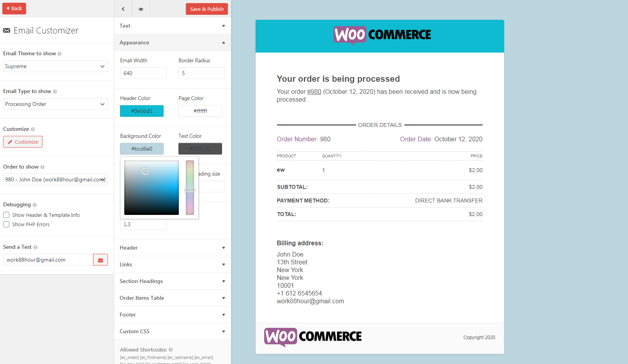Click the help icon beside Debugging
The height and width of the screenshot is (364, 628).
[x=35, y=205]
